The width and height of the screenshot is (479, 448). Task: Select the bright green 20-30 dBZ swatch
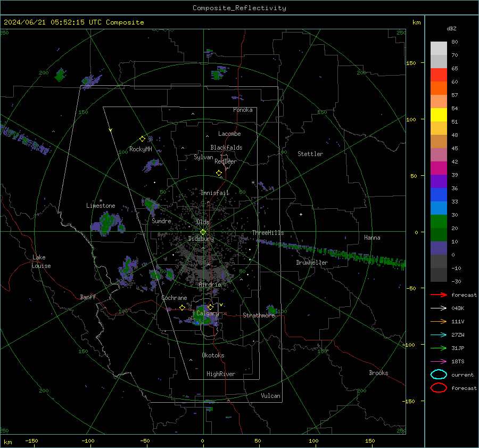point(439,222)
